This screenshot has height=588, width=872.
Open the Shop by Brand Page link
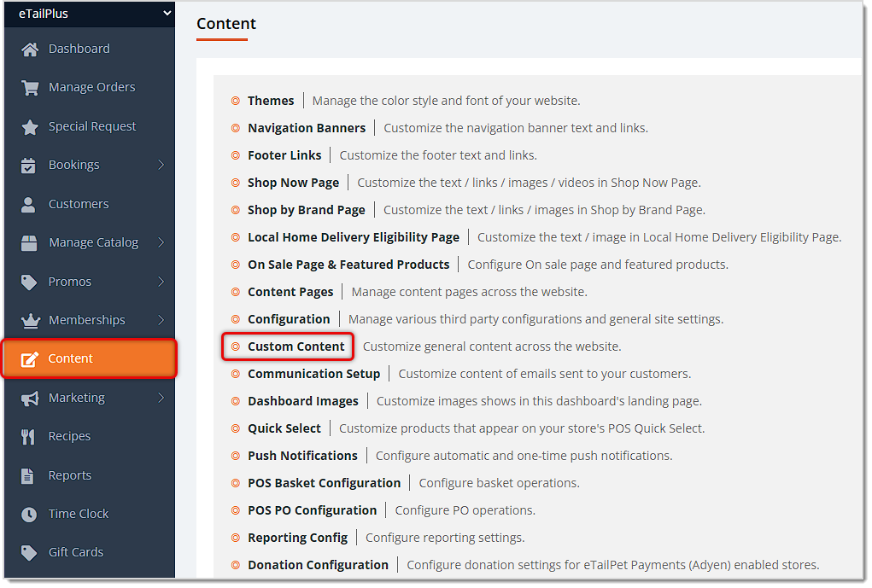click(307, 210)
